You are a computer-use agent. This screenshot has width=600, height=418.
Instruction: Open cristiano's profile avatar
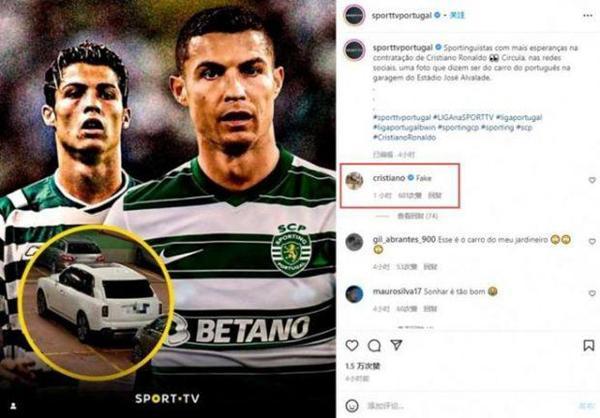(x=354, y=181)
